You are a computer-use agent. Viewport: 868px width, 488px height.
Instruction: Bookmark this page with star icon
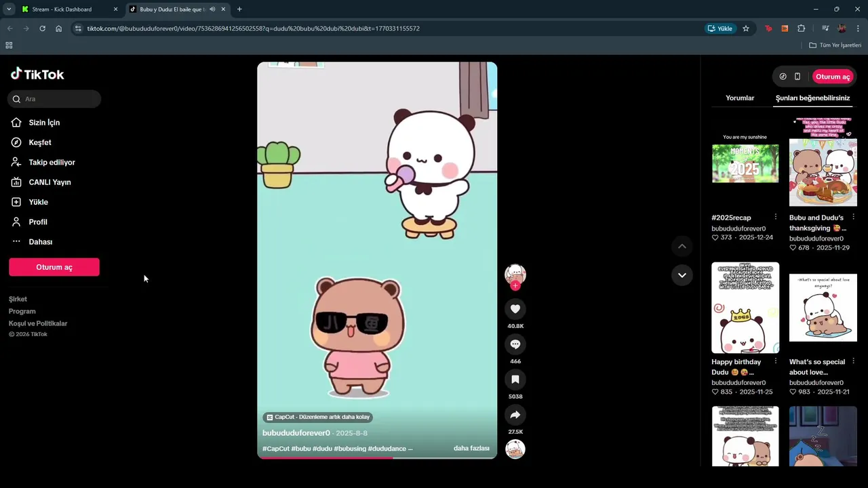pyautogui.click(x=746, y=28)
